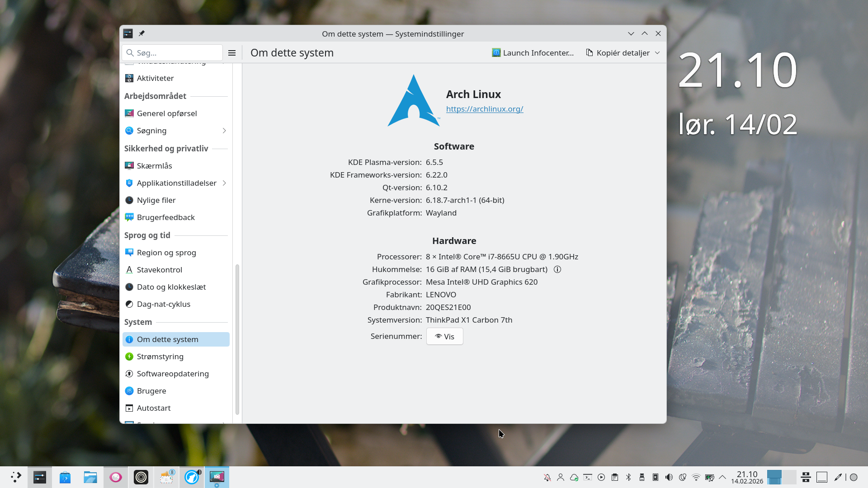Select Region og sprog item
The height and width of the screenshot is (488, 868).
(166, 253)
